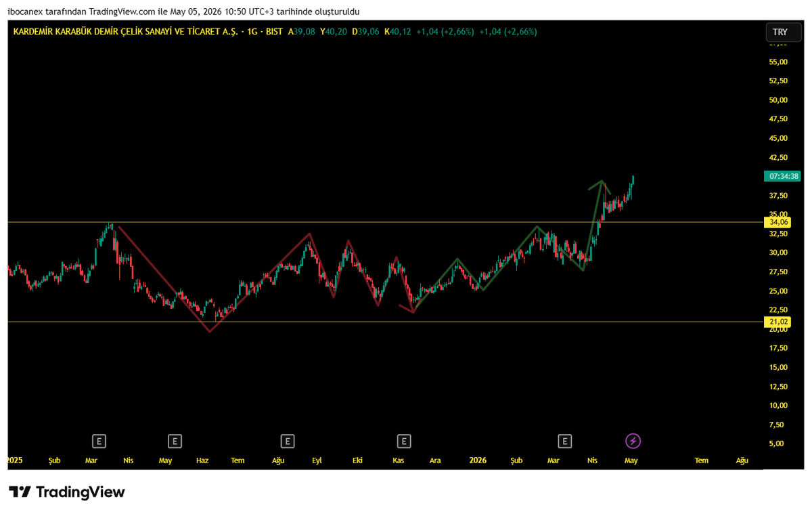Click the 07:34:38 countdown price label
This screenshot has width=812, height=514.
coord(784,176)
